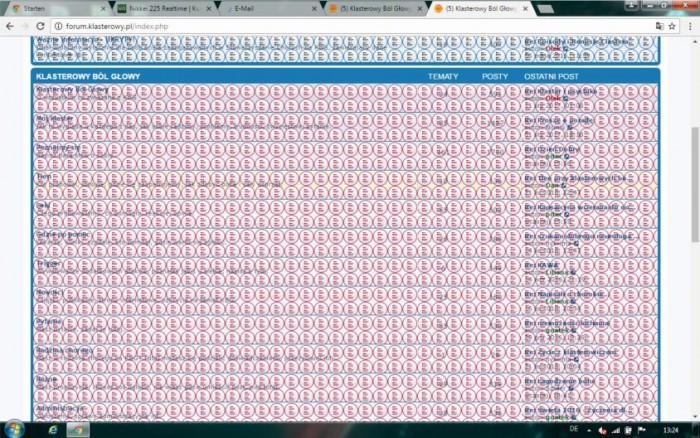
Task: Open the Windows Start menu
Action: coord(14,429)
